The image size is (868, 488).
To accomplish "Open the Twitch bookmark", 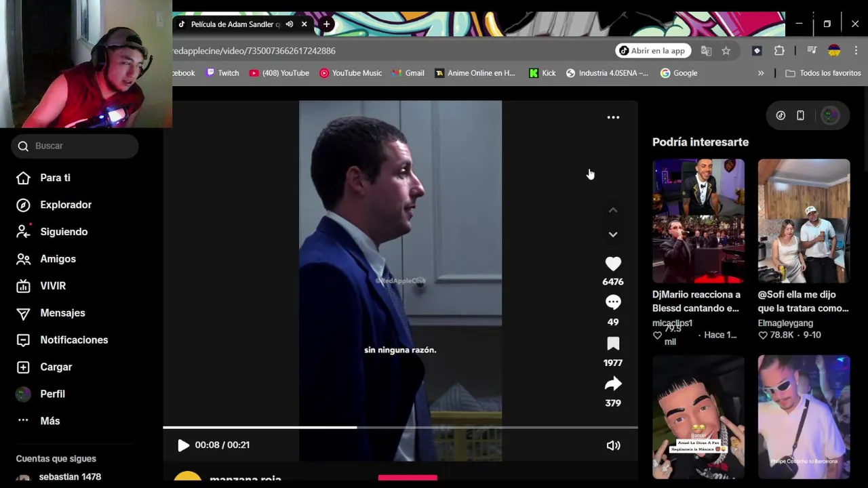I will 222,73.
